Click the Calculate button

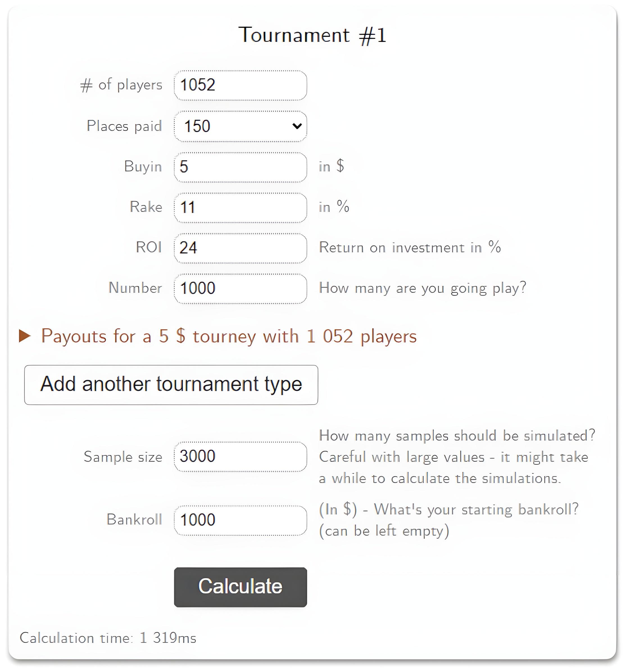pos(240,587)
